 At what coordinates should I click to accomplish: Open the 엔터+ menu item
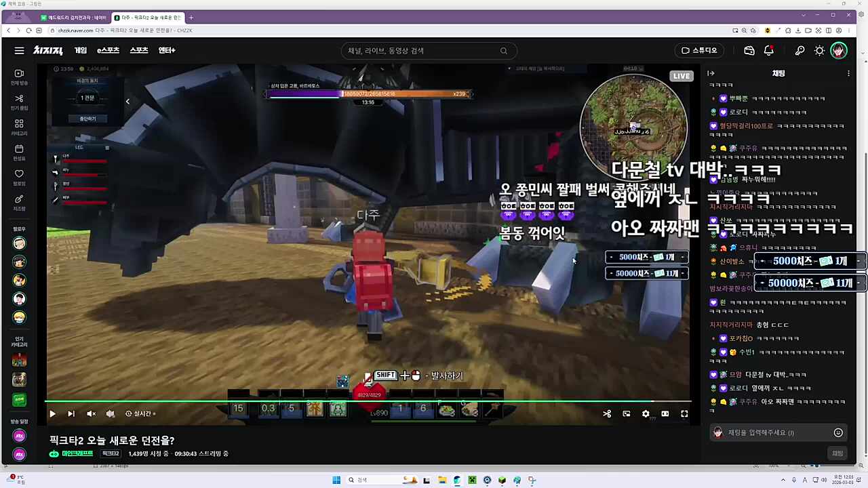click(x=167, y=50)
